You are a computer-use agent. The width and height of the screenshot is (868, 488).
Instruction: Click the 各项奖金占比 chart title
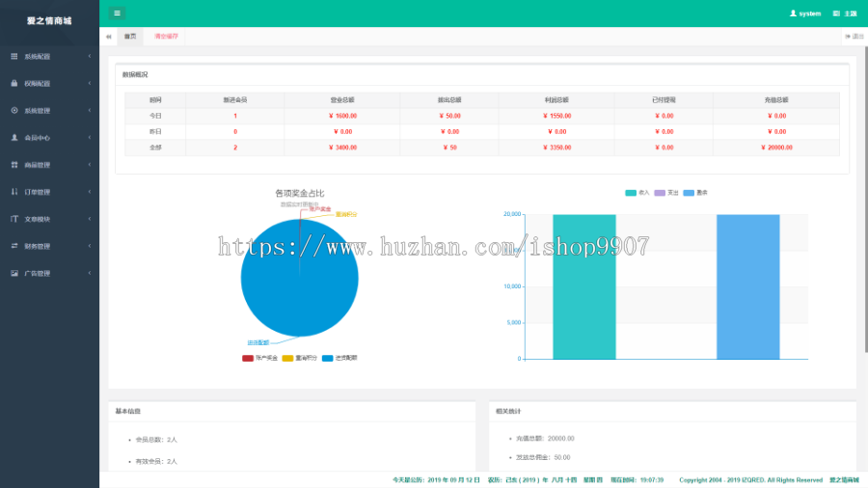[300, 193]
